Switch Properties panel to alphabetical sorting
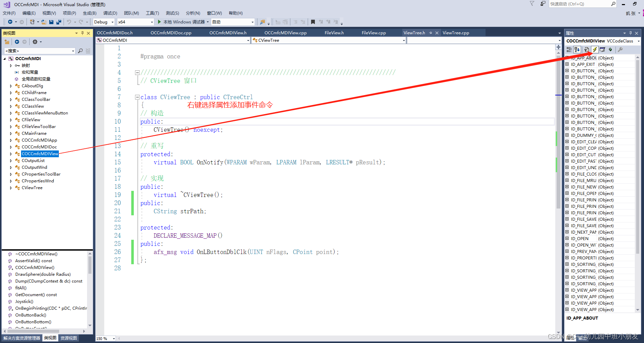The width and height of the screenshot is (644, 343). pyautogui.click(x=577, y=50)
